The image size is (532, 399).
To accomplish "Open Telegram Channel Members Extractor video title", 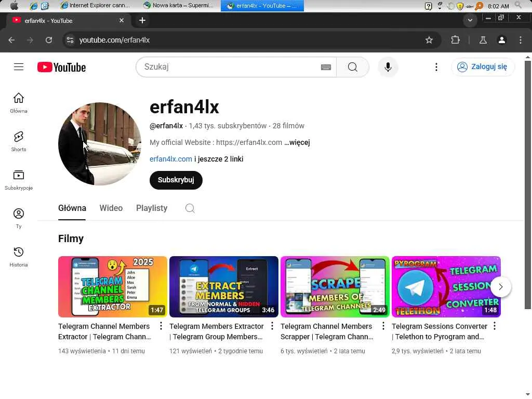I will pyautogui.click(x=104, y=331).
